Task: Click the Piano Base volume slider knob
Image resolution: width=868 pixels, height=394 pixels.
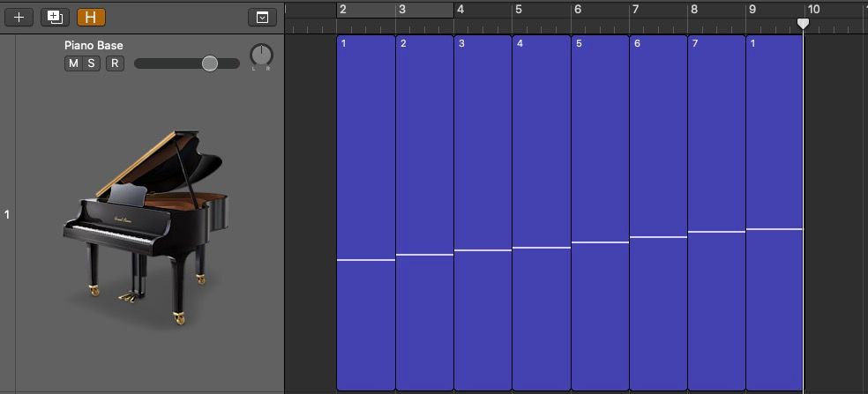Action: 209,63
